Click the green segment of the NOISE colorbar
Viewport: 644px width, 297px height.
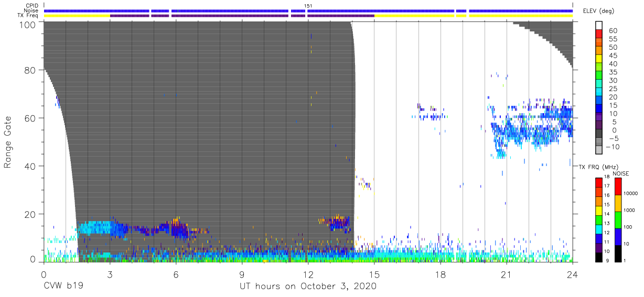coord(619,219)
